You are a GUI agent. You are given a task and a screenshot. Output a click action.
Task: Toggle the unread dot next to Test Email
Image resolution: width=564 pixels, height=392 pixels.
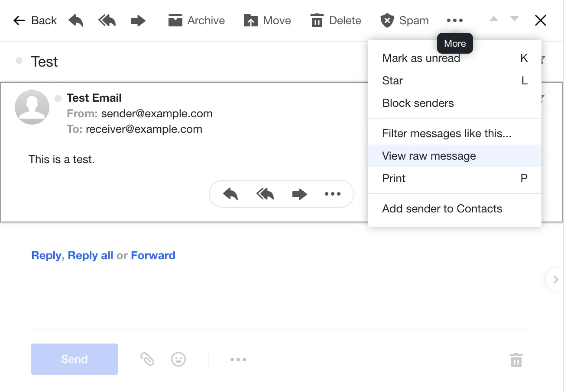(58, 99)
